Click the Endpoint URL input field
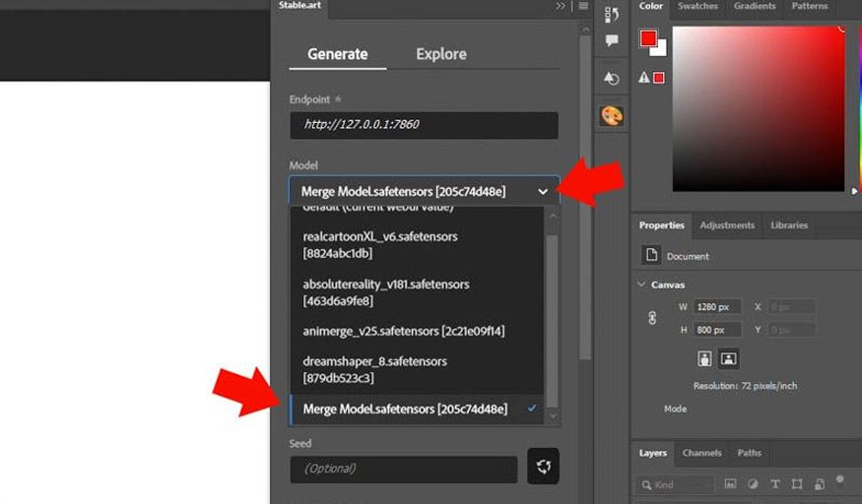The height and width of the screenshot is (504, 862). (424, 125)
